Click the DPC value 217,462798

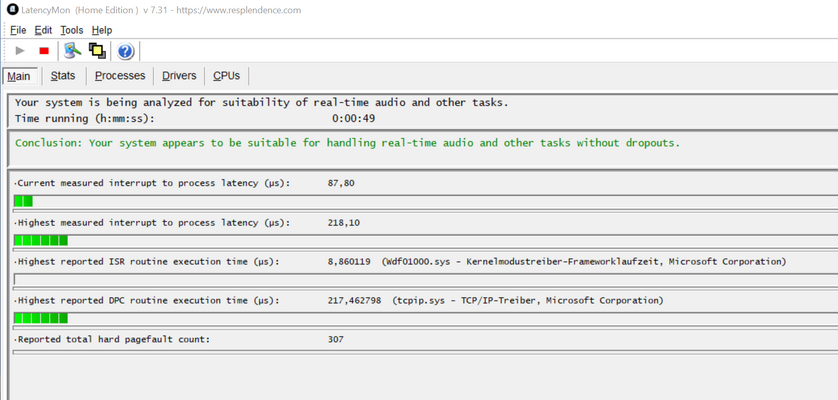(x=354, y=301)
